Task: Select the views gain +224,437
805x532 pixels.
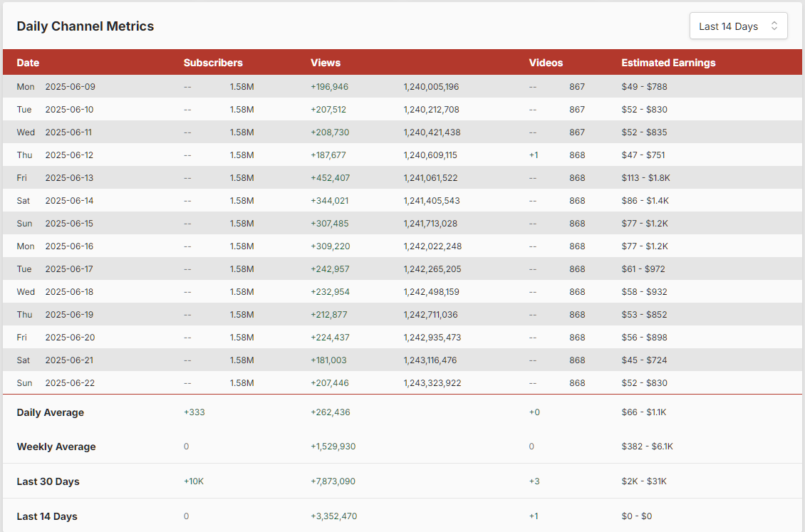Action: (x=330, y=338)
